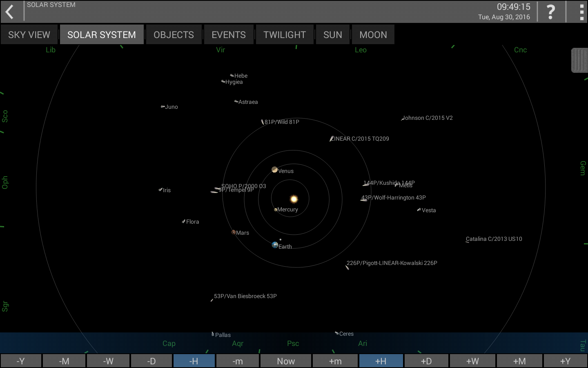Tap the Earth planet icon
Screen dimensions: 588x368
coord(275,245)
